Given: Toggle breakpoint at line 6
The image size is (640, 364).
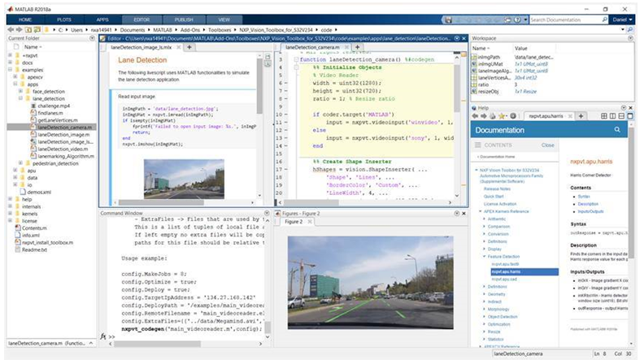Looking at the screenshot, I should (285, 83).
